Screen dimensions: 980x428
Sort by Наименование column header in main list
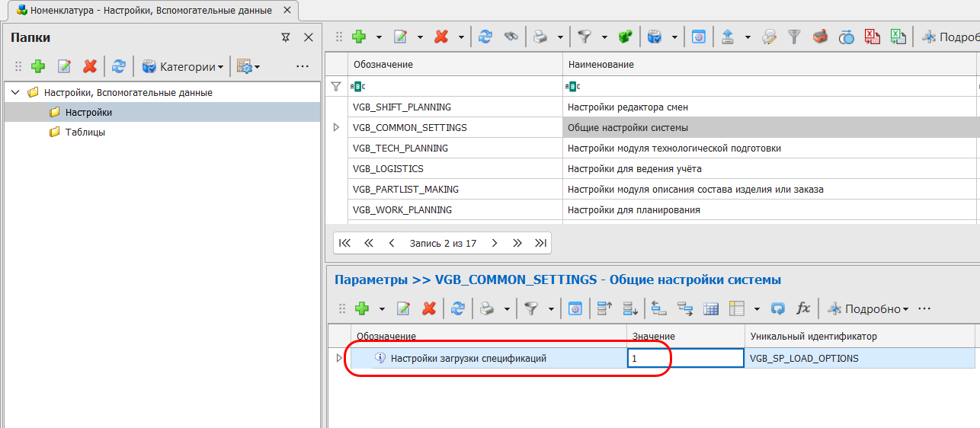pos(770,64)
